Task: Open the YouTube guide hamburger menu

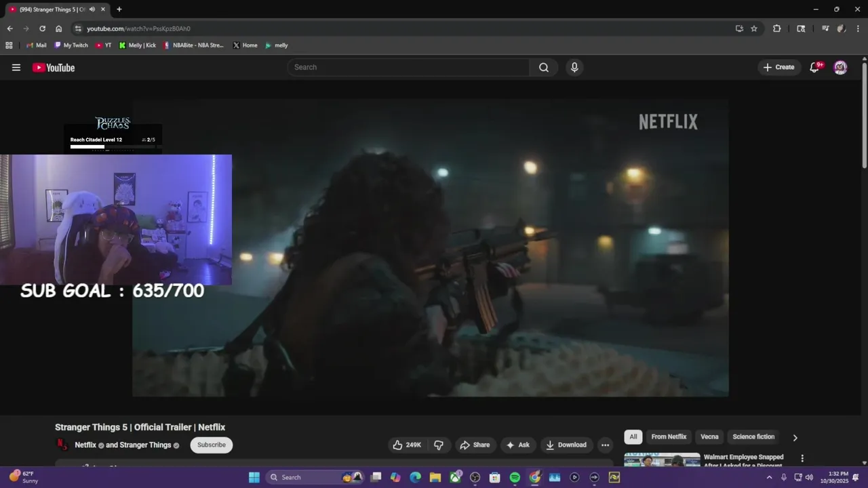Action: click(x=16, y=67)
